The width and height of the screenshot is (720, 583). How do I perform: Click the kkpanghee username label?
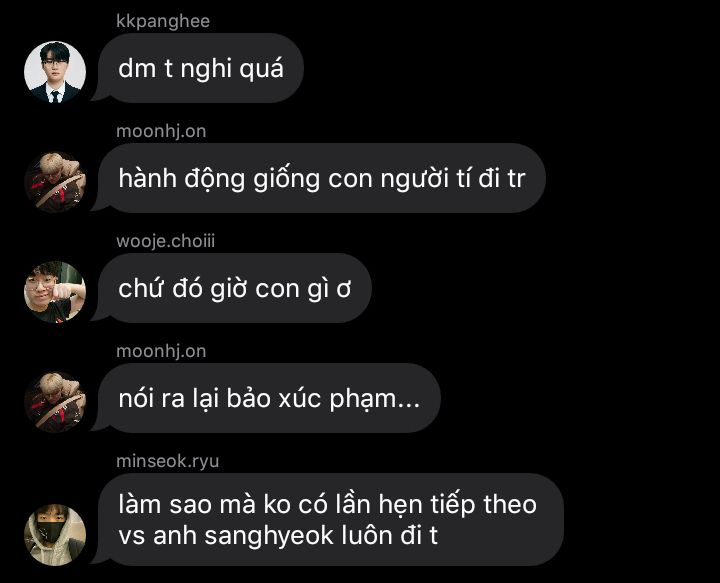point(163,22)
